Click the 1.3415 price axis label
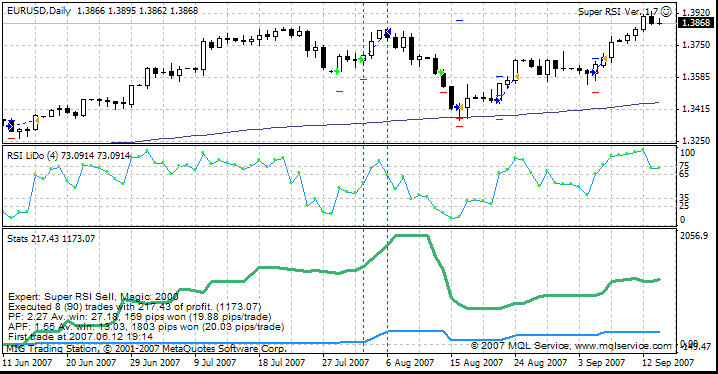The image size is (718, 374). [x=696, y=109]
